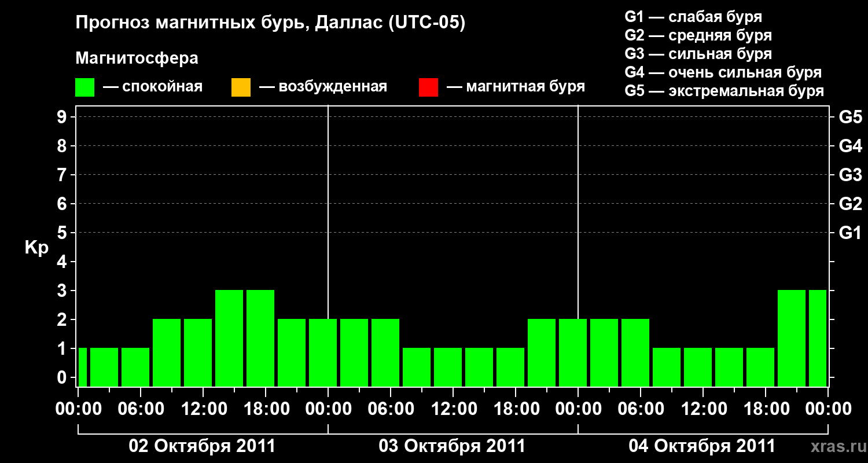Click the 18:00 tick label of 02 Октября

click(266, 409)
